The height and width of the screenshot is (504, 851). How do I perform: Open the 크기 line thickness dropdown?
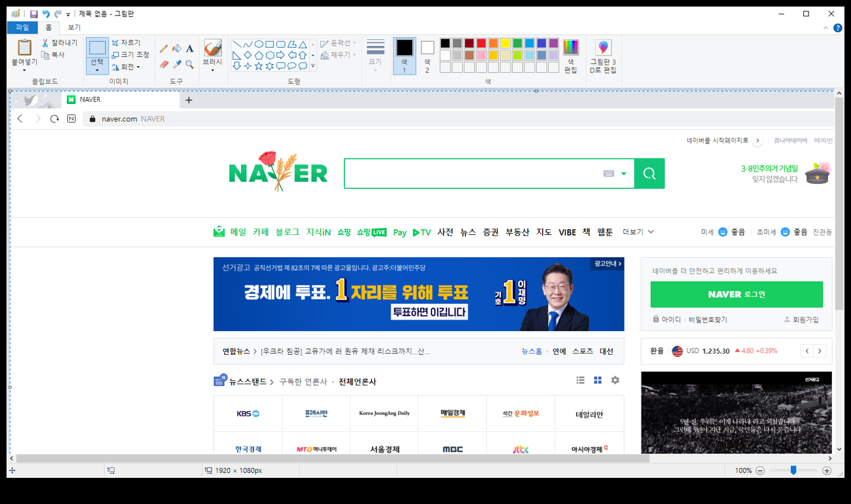[375, 56]
